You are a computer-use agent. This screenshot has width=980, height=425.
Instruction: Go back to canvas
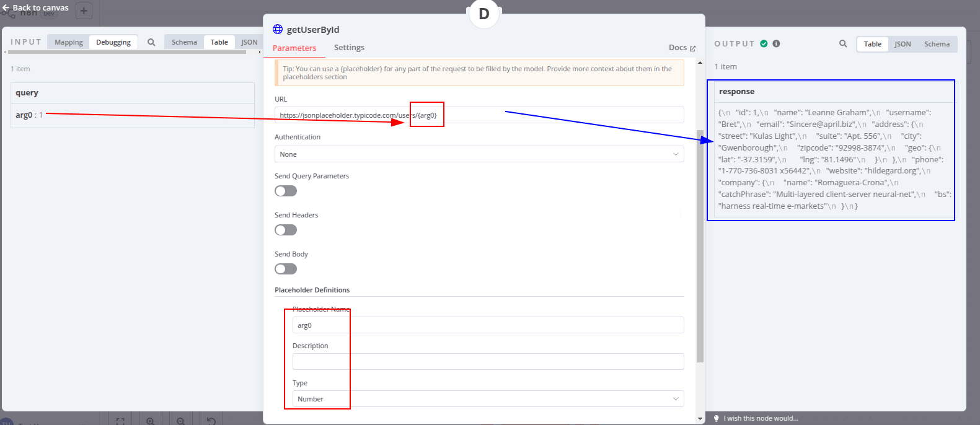(x=34, y=7)
